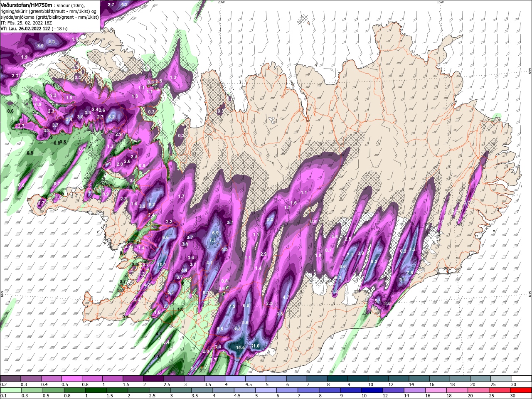Click the '4.2' value at the map's top edge
The height and width of the screenshot is (399, 532).
124,5
